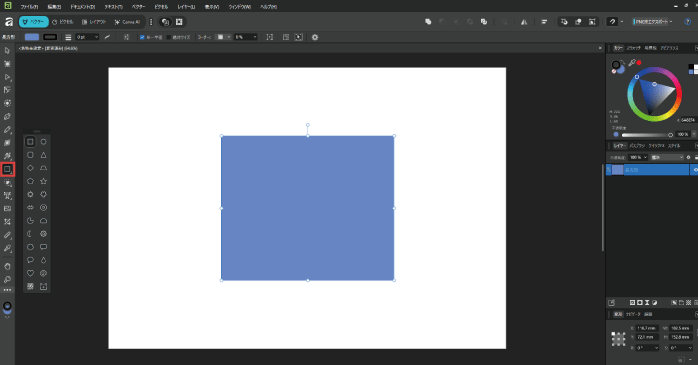Open stroke width 0 pt dropdown

(x=97, y=37)
